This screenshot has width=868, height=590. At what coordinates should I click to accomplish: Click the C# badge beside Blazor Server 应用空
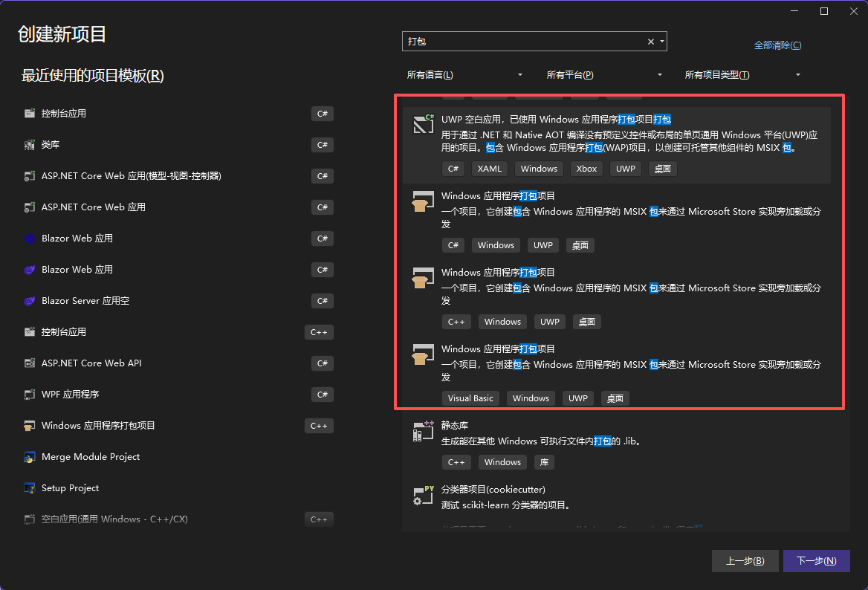click(x=323, y=301)
